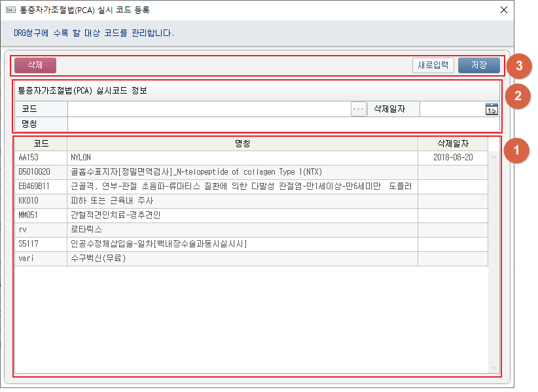Select the rv 로타릭스 row
The width and height of the screenshot is (538, 392).
242,230
